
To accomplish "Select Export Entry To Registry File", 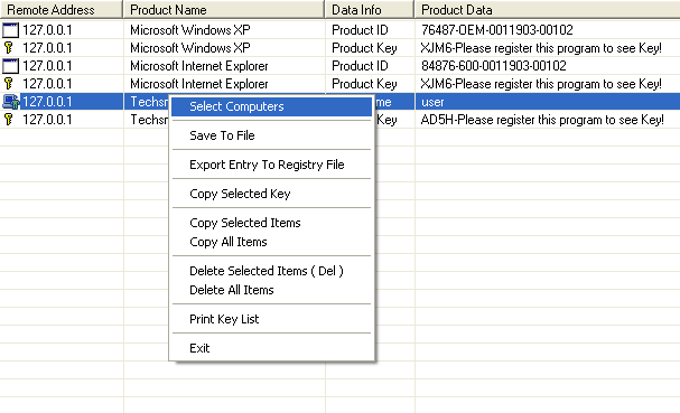I will point(271,164).
